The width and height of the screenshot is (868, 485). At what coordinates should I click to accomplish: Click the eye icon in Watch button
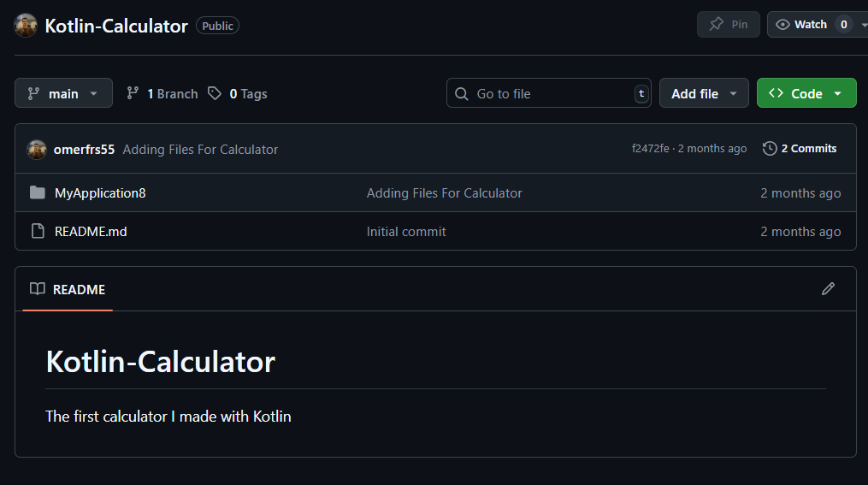(782, 24)
